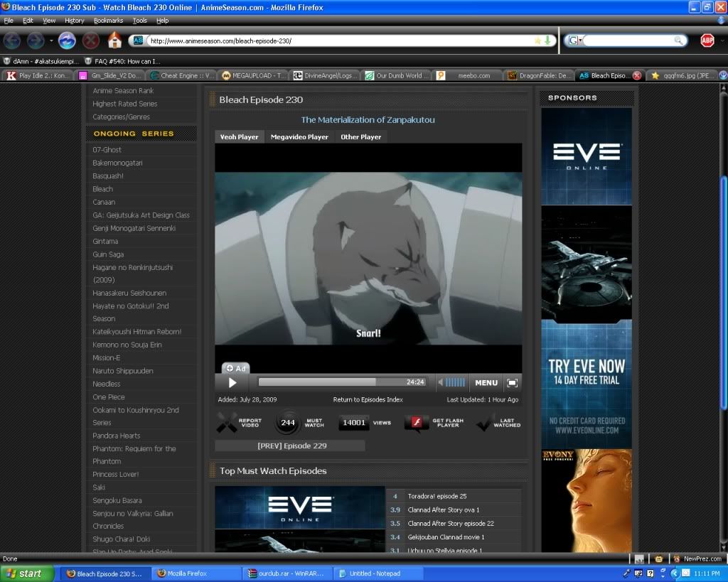Image resolution: width=728 pixels, height=582 pixels.
Task: Expand the Ad tab on player
Action: [235, 368]
